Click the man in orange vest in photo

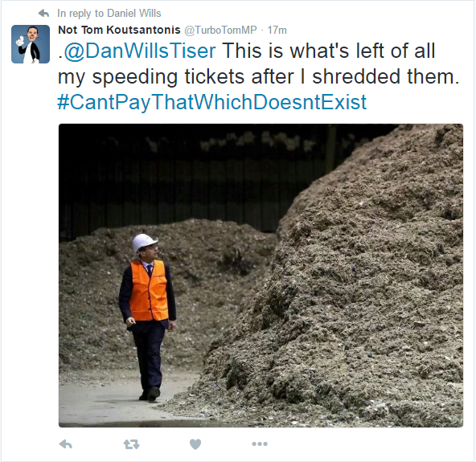(x=147, y=317)
